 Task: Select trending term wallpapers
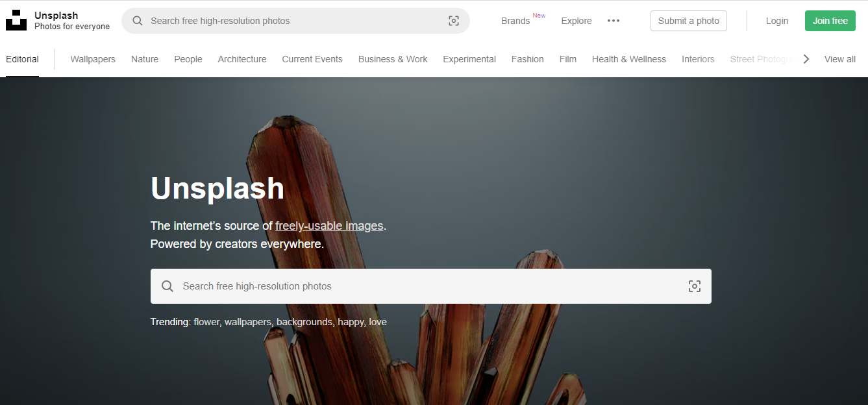(x=248, y=322)
